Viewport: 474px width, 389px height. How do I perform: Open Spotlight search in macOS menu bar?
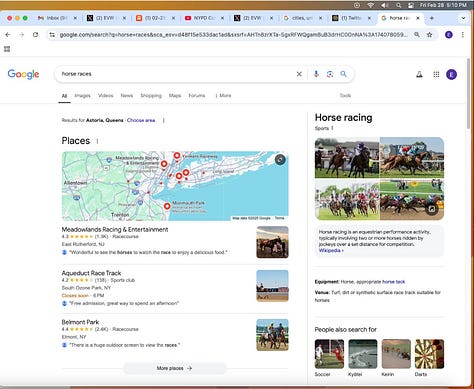(399, 5)
